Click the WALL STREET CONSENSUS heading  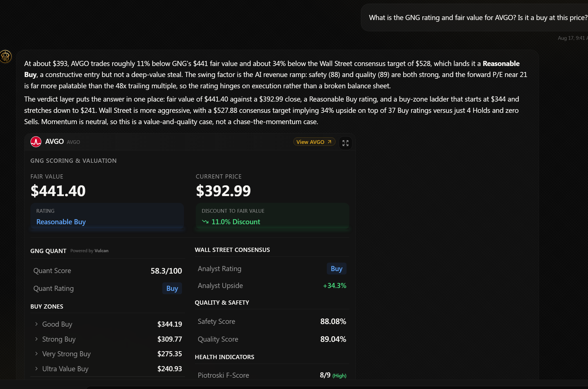pos(232,250)
